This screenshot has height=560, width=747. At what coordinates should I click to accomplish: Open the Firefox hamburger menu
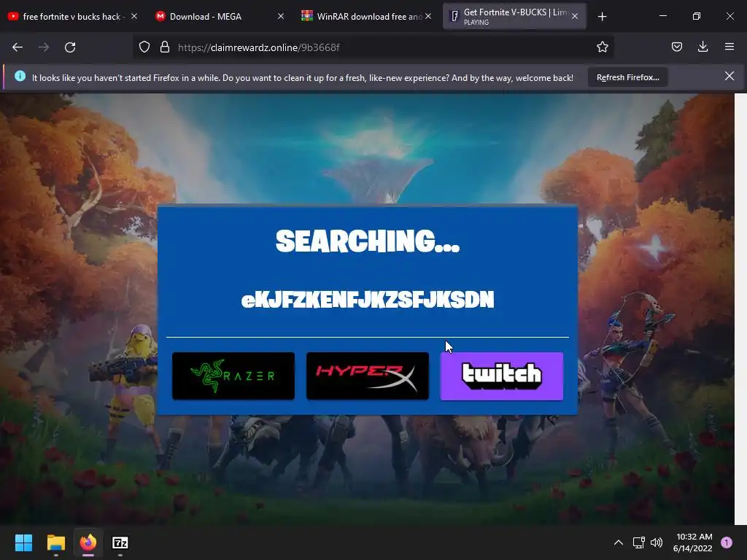click(729, 47)
